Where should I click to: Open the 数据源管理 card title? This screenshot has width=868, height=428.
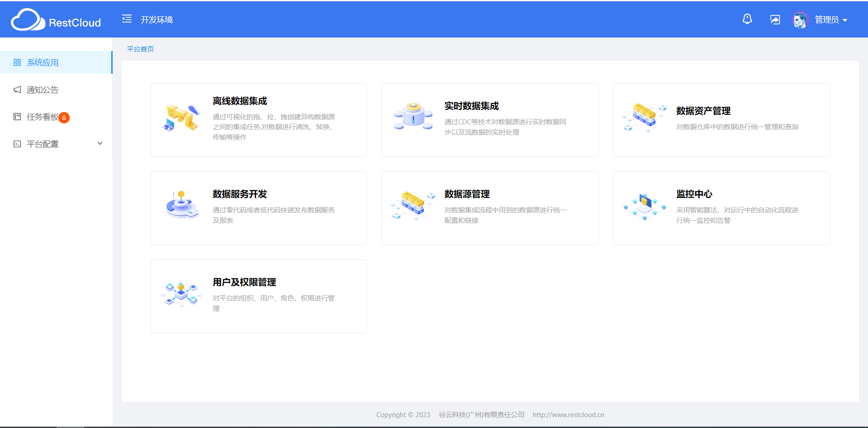pyautogui.click(x=467, y=194)
